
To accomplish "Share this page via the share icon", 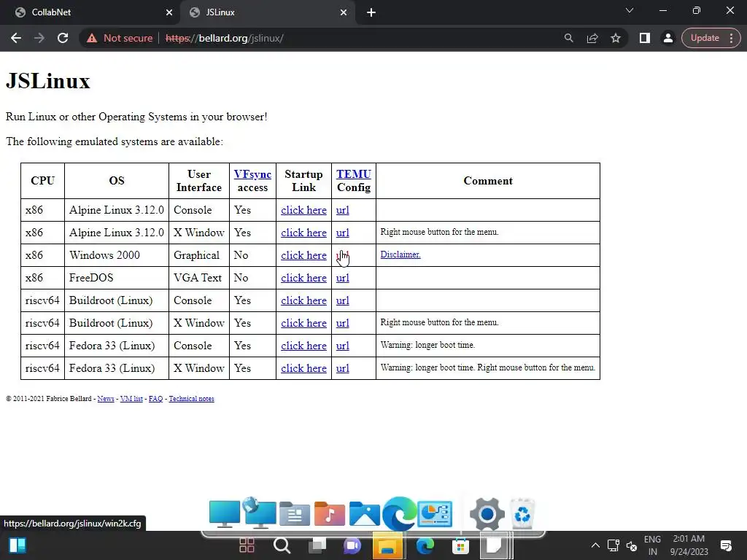I will click(592, 38).
